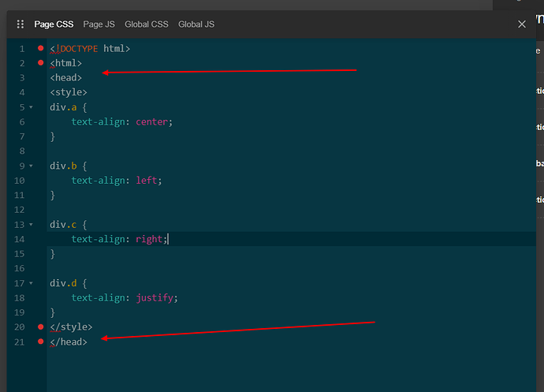
Task: Switch to the Page CSS tab
Action: (54, 24)
